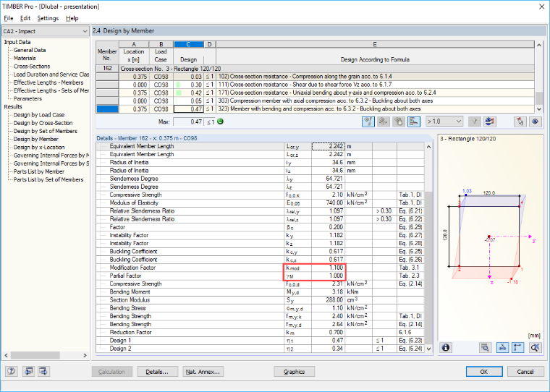This screenshot has height=392, width=550.
Task: Open the > 1.0 filter dropdown
Action: tap(444, 122)
